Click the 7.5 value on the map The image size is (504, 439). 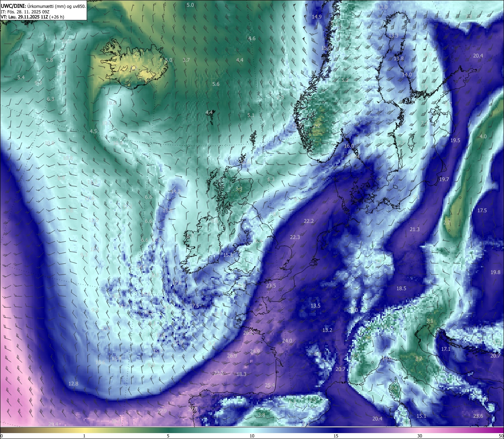[196, 306]
